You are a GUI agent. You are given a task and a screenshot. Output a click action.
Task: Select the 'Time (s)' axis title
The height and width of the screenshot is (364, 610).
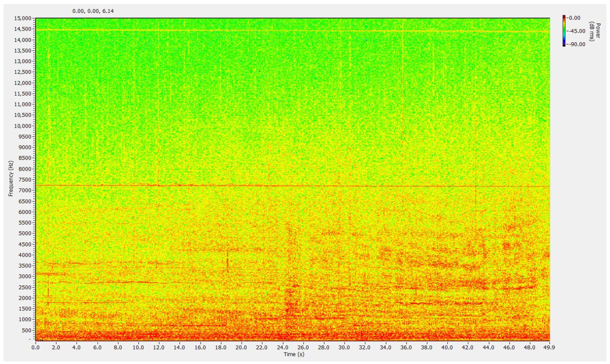pyautogui.click(x=294, y=354)
